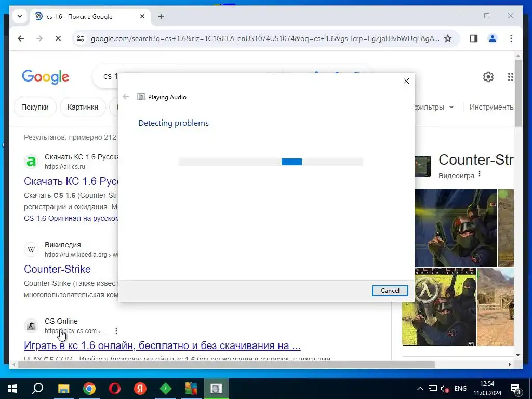The width and height of the screenshot is (532, 399).
Task: Open Counter-Strike thumbnail with blue background
Action: (x=456, y=228)
